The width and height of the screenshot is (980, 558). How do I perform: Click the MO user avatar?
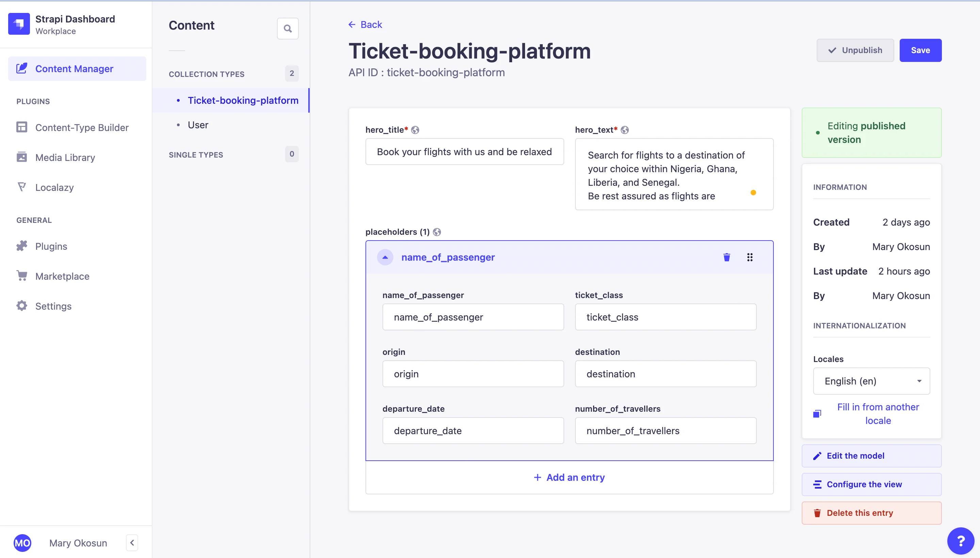click(22, 543)
